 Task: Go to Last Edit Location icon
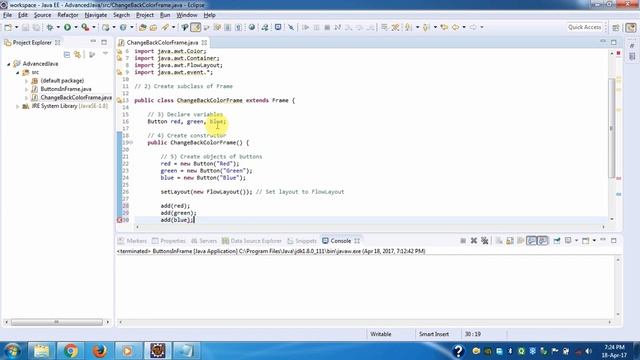[444, 27]
